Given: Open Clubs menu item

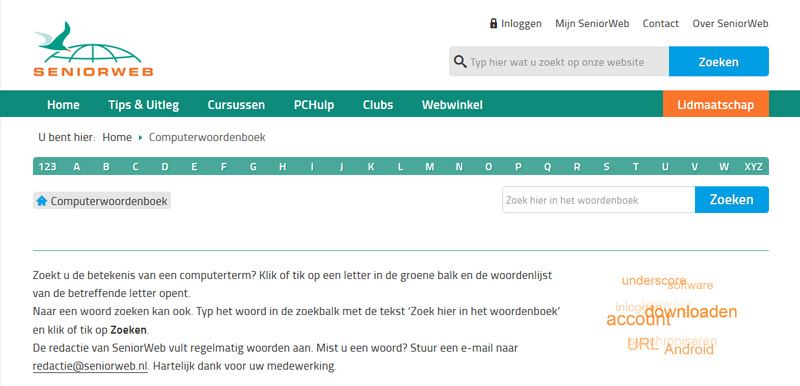Looking at the screenshot, I should pos(378,105).
